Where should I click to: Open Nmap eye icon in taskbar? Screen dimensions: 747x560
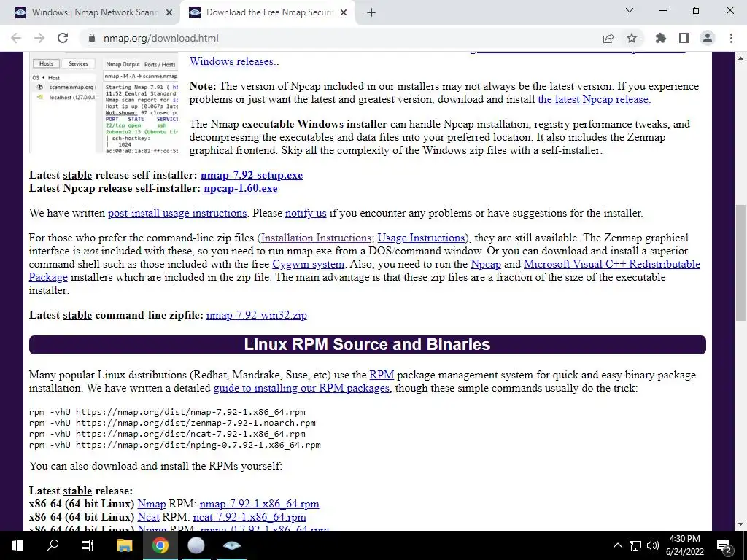click(x=231, y=545)
